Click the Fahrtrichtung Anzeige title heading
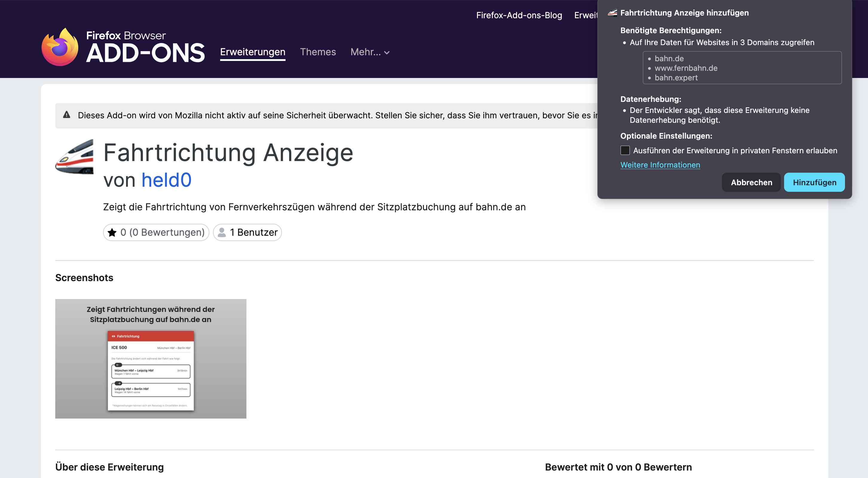The height and width of the screenshot is (478, 868). [228, 153]
